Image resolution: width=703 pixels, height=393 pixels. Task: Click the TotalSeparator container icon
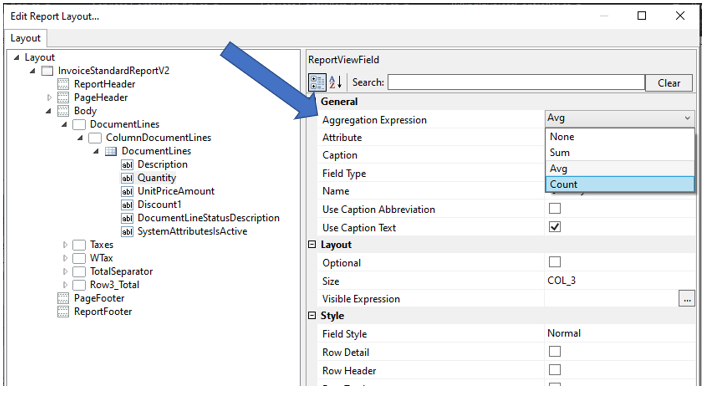pyautogui.click(x=79, y=272)
